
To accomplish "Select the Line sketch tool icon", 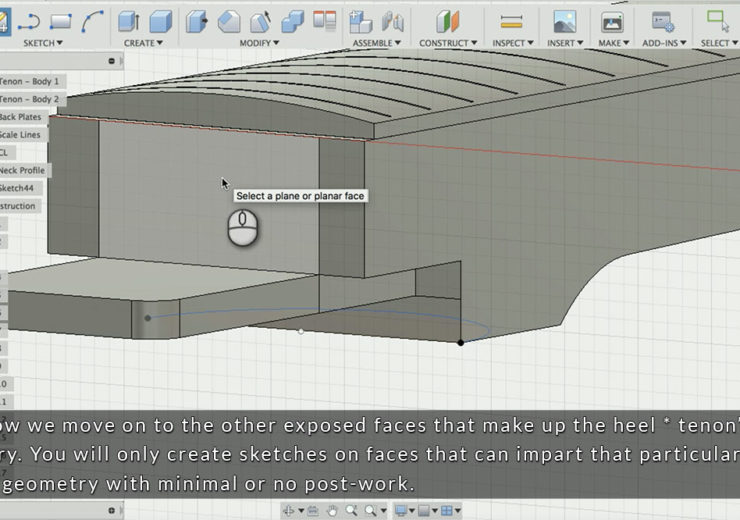I will (28, 20).
